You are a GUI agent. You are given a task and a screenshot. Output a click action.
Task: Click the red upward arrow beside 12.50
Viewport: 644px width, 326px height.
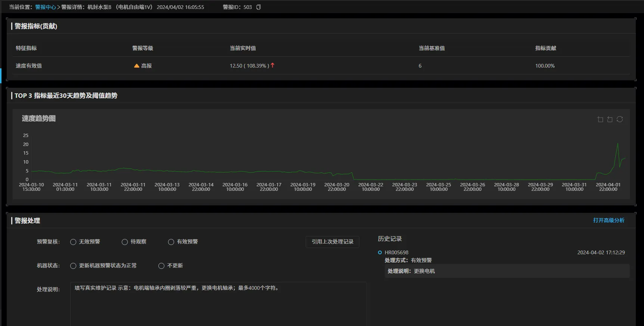(x=272, y=65)
